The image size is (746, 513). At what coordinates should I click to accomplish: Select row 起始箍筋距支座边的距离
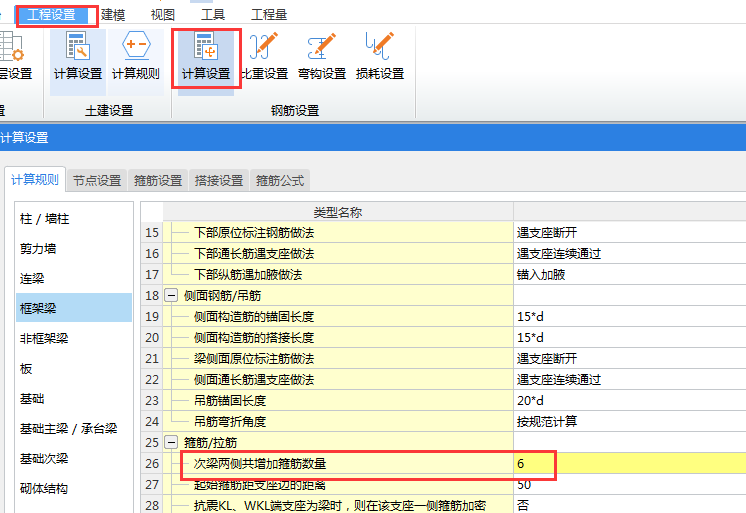338,484
